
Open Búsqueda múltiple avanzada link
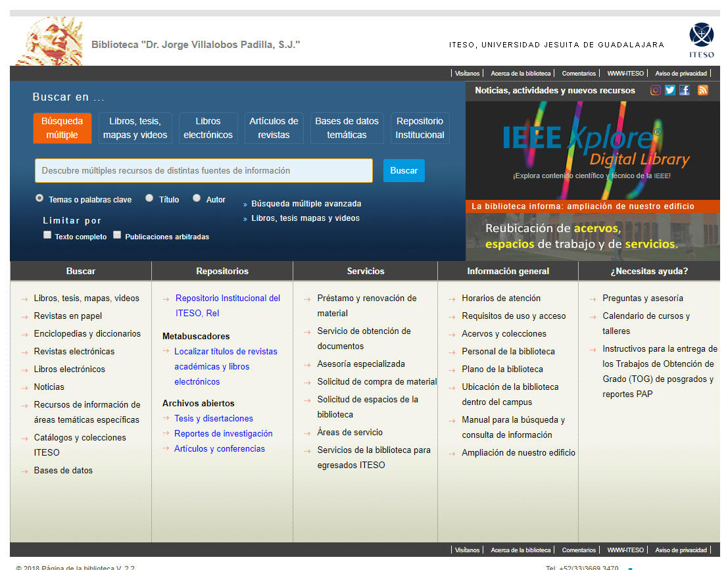pos(306,204)
